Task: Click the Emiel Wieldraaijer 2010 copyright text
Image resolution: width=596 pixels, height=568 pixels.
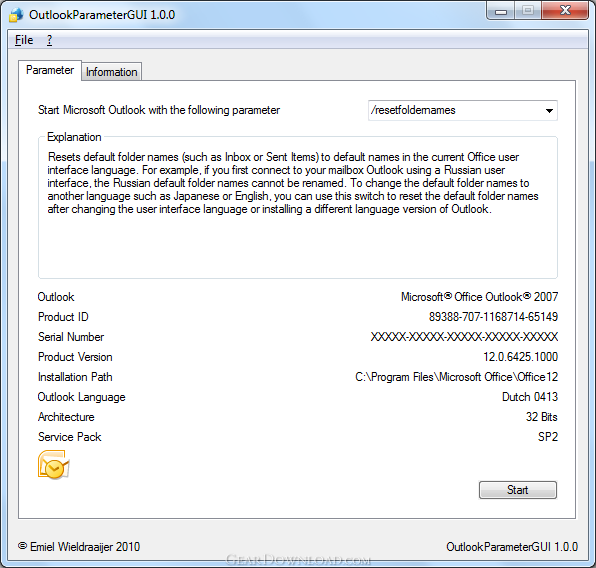Action: click(79, 547)
